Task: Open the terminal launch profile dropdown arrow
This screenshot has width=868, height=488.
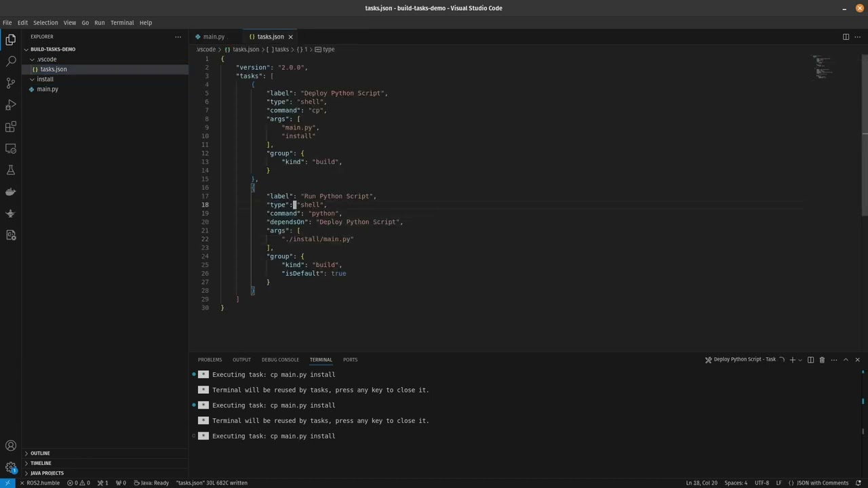Action: coord(800,360)
